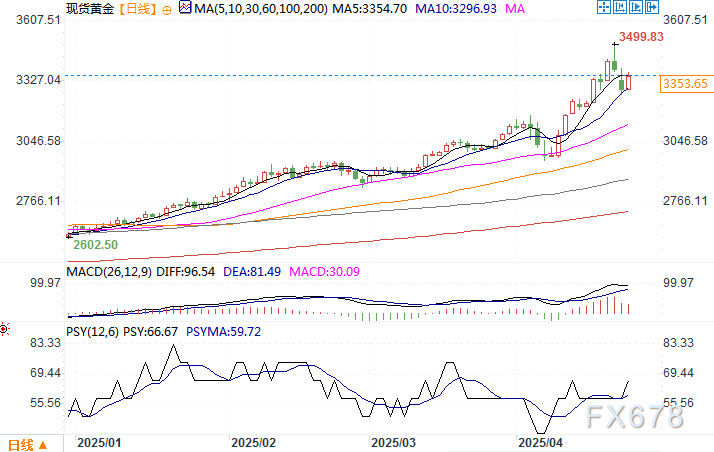Click the 现货黄金 instrument title
The height and width of the screenshot is (452, 714).
[x=90, y=9]
